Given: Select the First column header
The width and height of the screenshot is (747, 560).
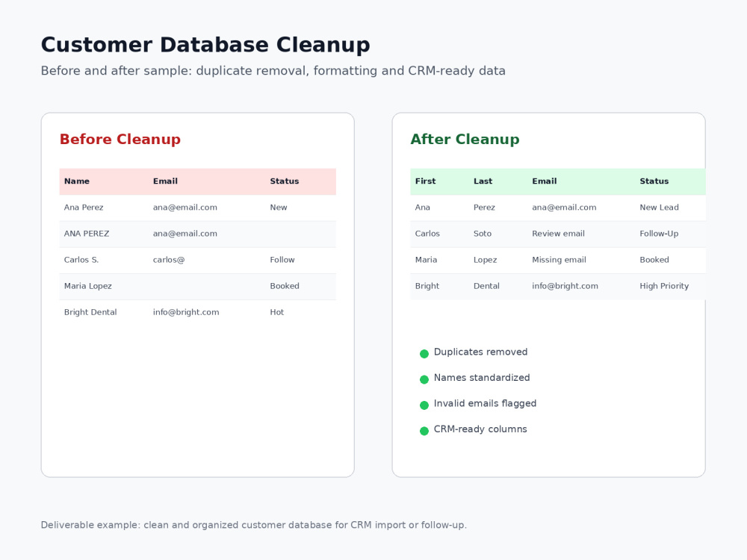Looking at the screenshot, I should click(x=426, y=181).
